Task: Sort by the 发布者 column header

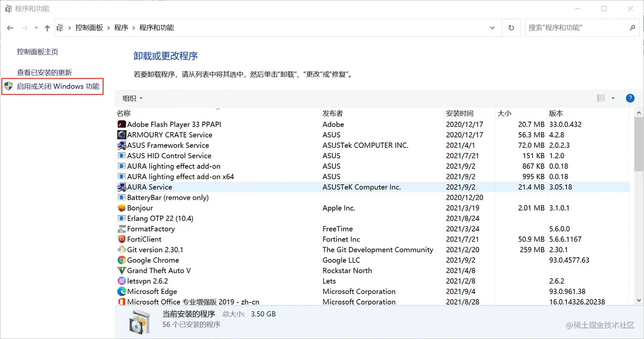Action: click(x=382, y=114)
